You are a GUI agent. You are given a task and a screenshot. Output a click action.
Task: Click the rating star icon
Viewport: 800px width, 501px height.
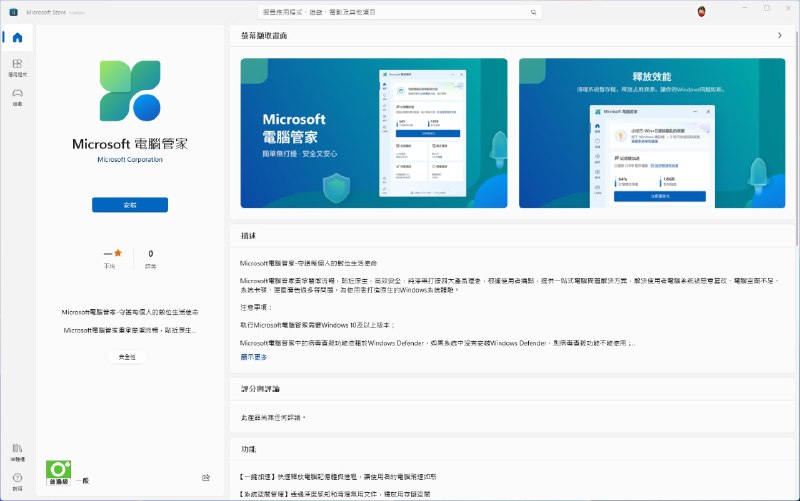coord(118,253)
